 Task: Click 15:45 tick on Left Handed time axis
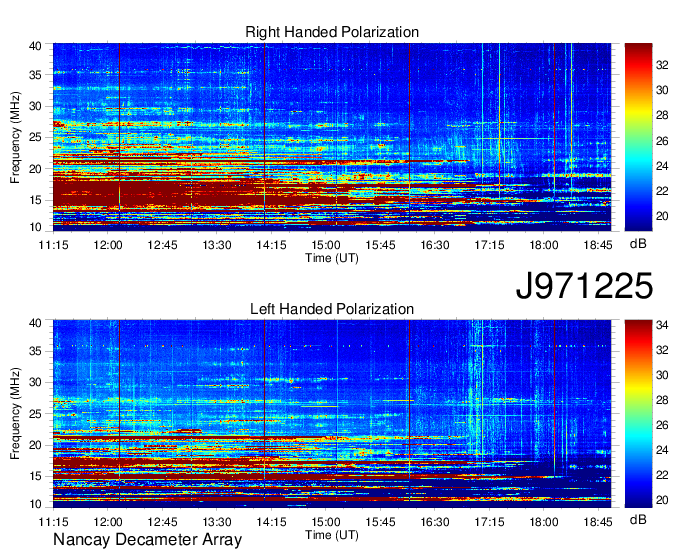(380, 522)
